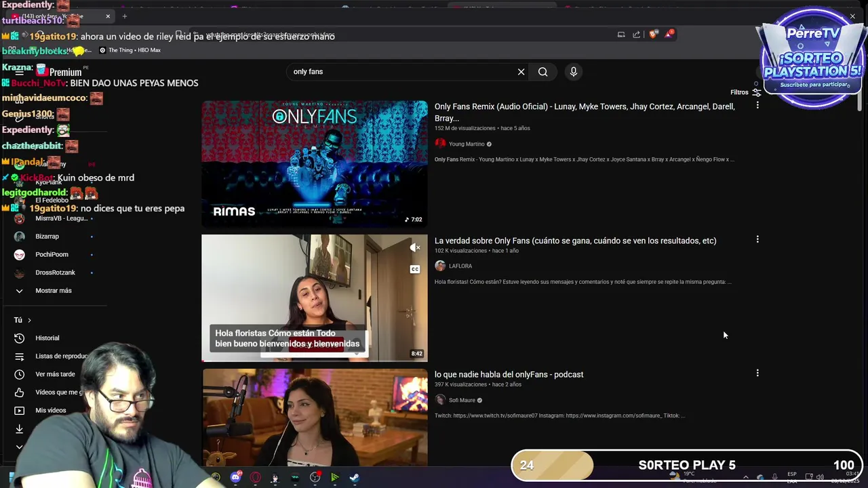Open Brave Shields lion icon
This screenshot has width=868, height=488.
[x=653, y=35]
